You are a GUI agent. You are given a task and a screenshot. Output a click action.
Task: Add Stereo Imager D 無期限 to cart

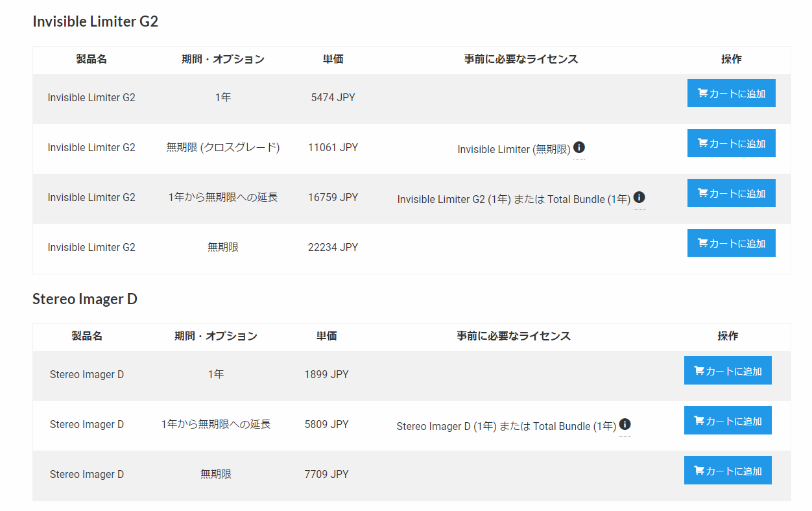(728, 470)
